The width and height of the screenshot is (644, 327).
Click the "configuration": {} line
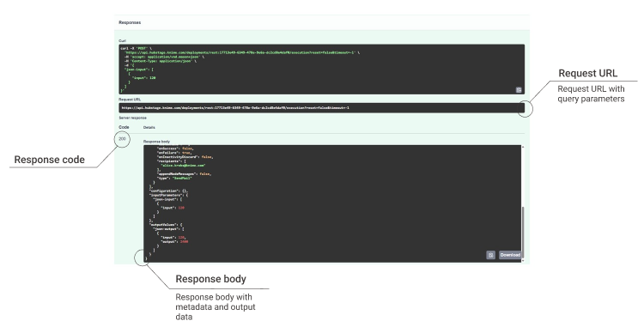pos(168,191)
